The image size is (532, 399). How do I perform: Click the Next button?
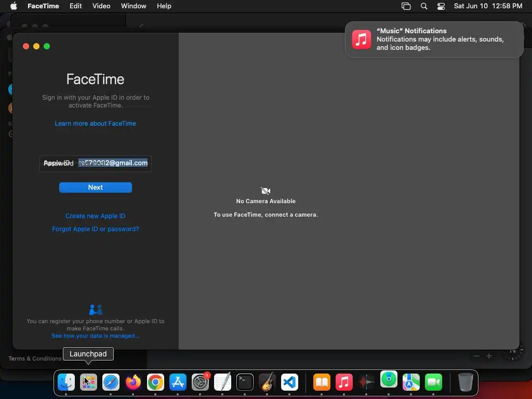(96, 187)
